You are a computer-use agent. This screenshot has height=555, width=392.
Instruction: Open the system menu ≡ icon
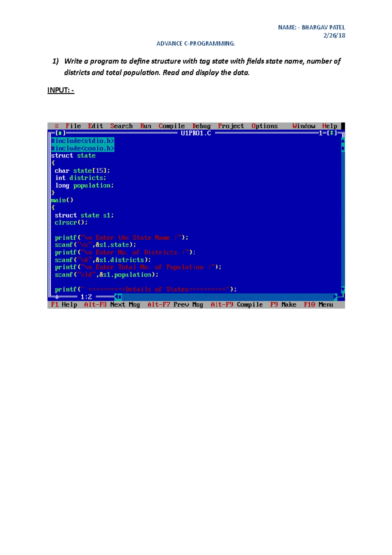(57, 126)
